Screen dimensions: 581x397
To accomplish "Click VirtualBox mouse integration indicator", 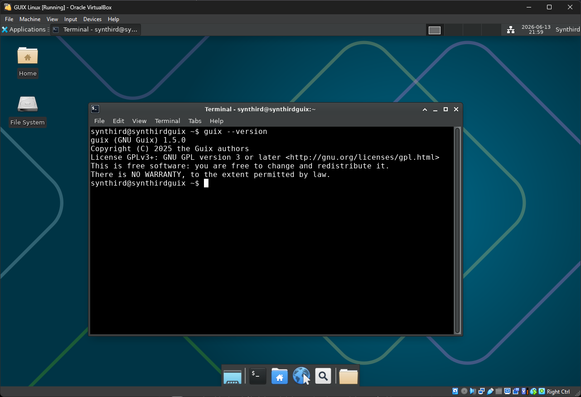I will [x=533, y=391].
